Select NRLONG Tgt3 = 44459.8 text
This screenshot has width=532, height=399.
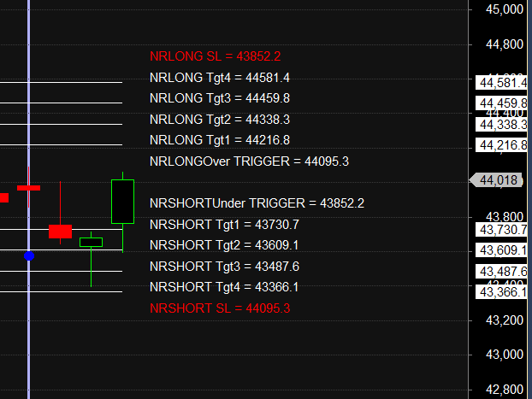coord(220,98)
